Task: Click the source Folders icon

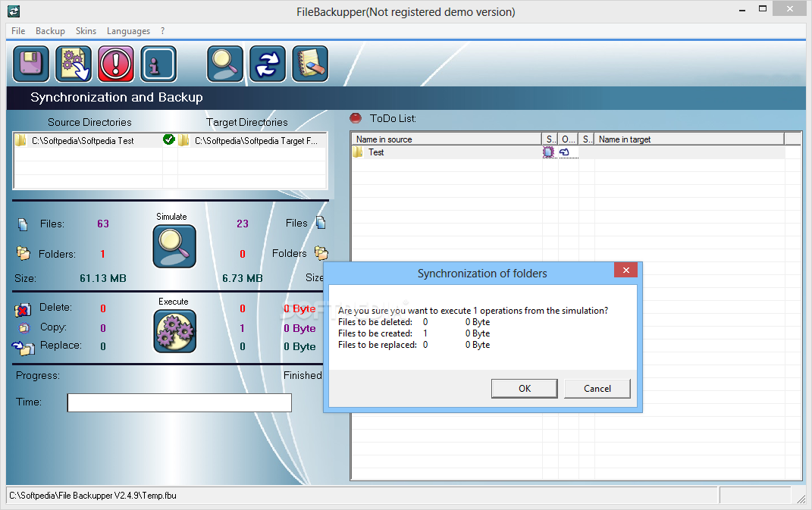Action: click(23, 252)
